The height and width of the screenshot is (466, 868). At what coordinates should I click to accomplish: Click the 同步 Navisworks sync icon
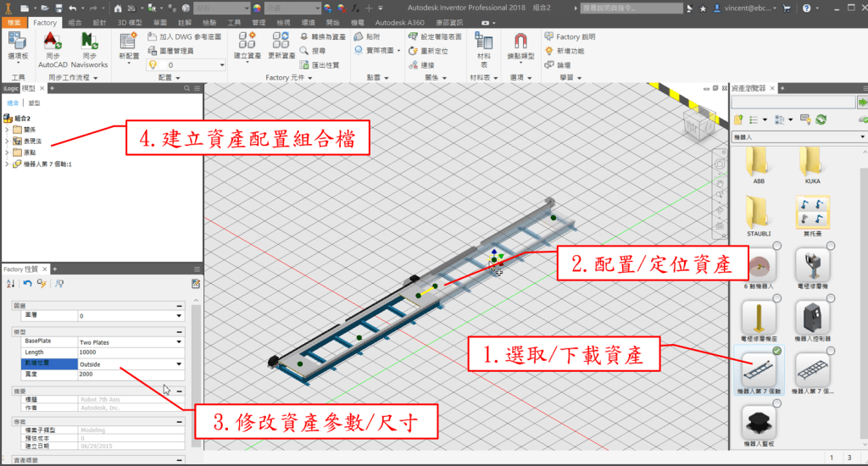[89, 42]
